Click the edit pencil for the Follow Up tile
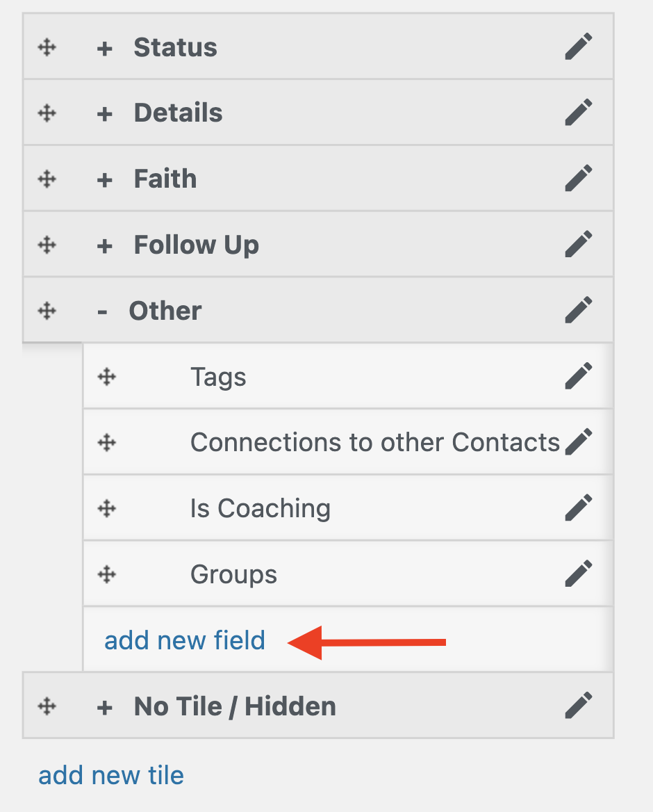The image size is (653, 812). click(x=578, y=244)
